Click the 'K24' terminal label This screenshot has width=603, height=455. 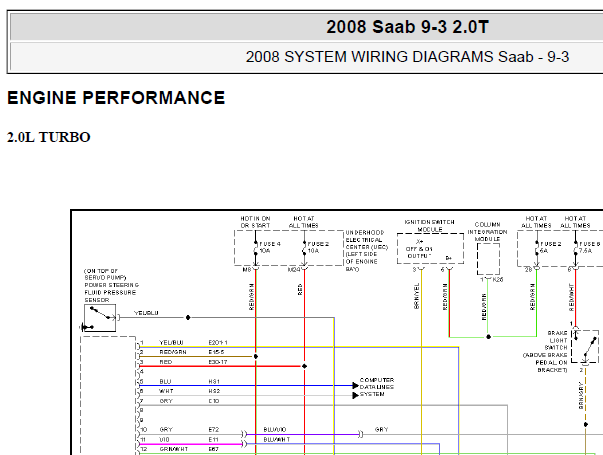[x=294, y=270]
